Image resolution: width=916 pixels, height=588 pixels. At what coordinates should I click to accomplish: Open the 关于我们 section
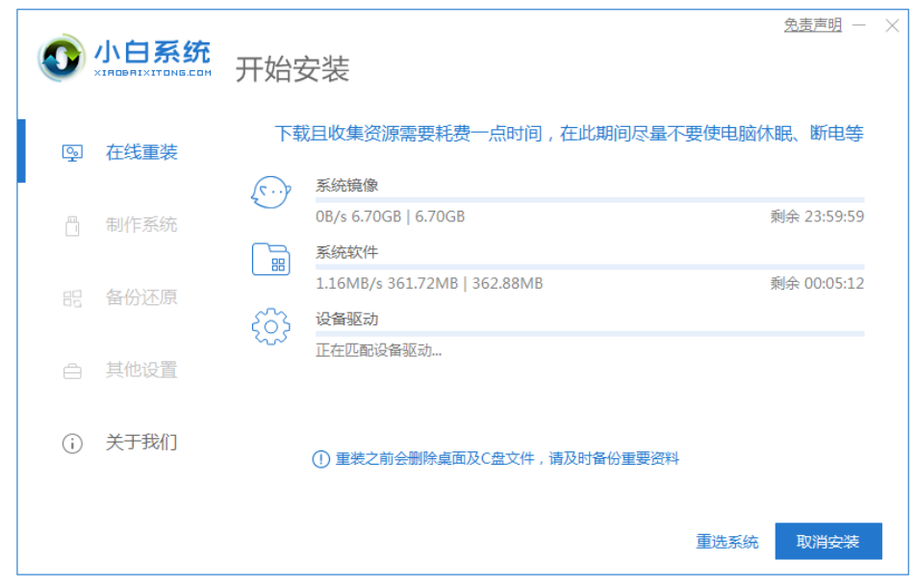tap(141, 443)
